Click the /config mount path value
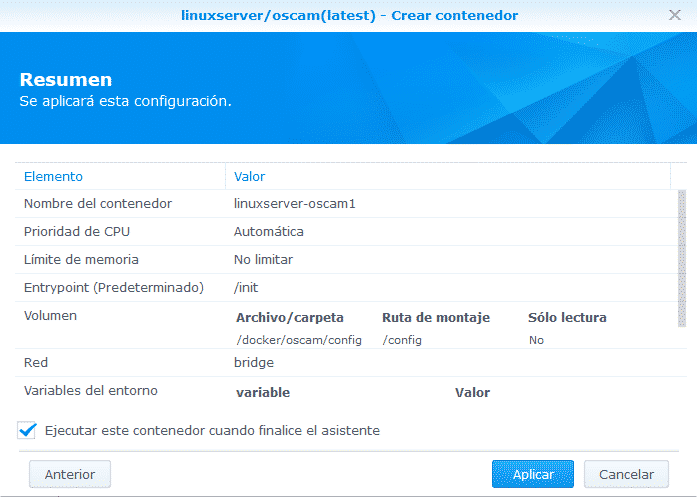The width and height of the screenshot is (697, 497). click(x=402, y=340)
